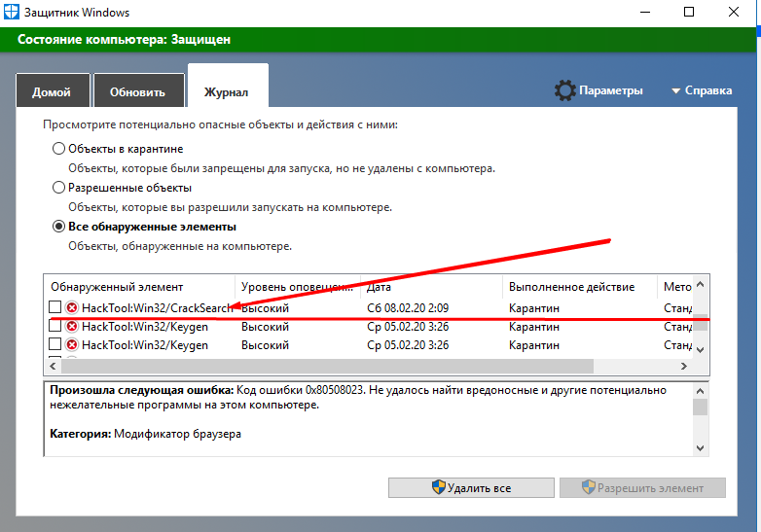Click the shield icon on Удалить все
The height and width of the screenshot is (532, 761).
(439, 487)
